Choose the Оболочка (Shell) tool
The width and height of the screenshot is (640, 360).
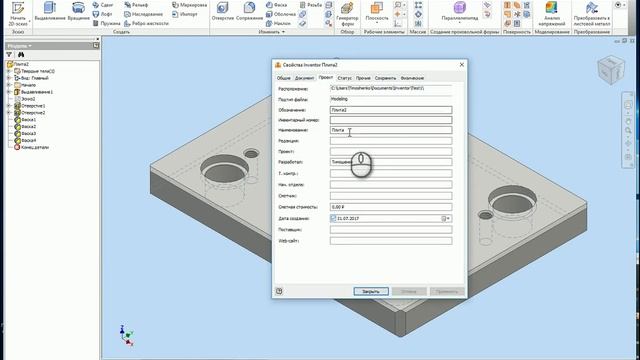(x=281, y=14)
